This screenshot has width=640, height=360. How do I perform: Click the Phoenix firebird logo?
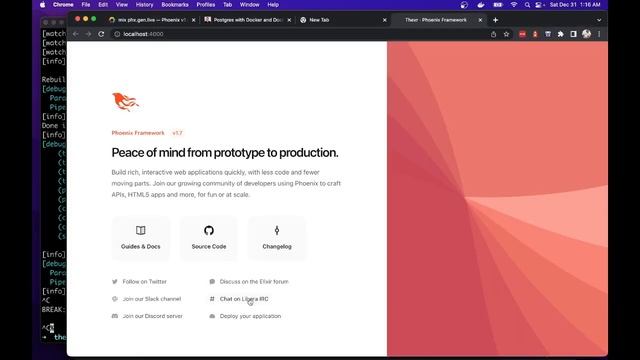125,102
